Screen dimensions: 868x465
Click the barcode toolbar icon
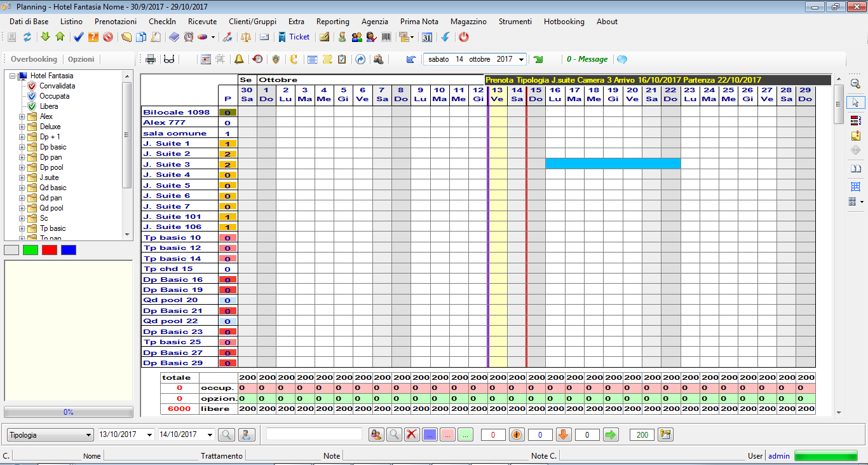(x=386, y=37)
